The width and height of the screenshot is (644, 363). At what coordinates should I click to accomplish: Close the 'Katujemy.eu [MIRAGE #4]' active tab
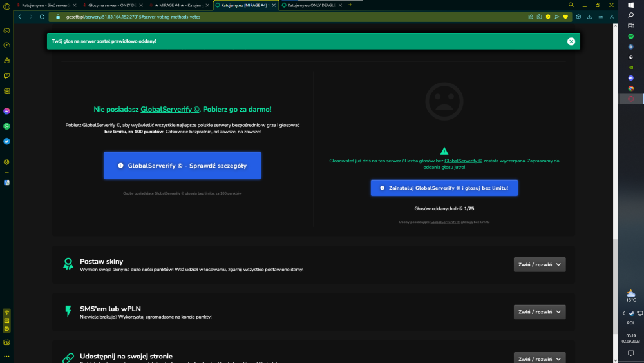274,5
